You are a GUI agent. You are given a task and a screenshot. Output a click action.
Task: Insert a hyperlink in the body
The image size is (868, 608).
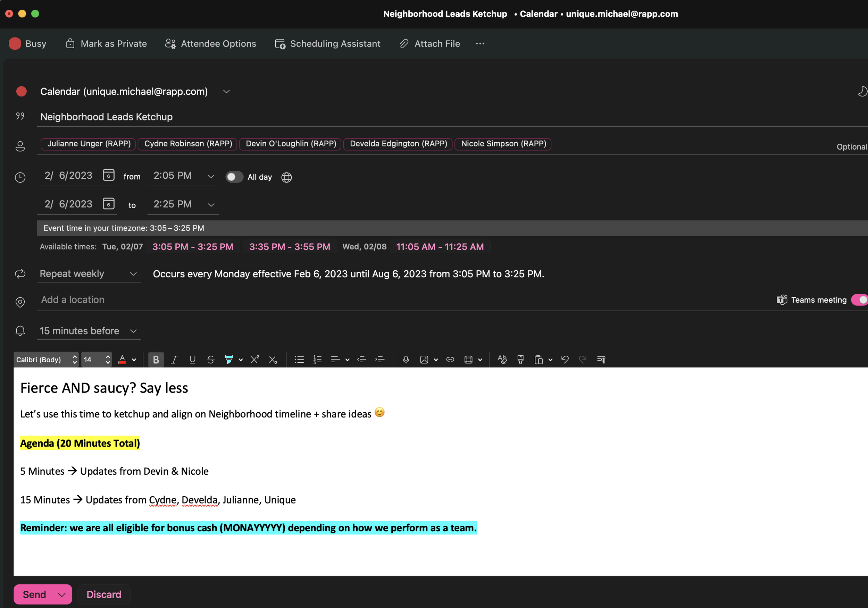[450, 360]
